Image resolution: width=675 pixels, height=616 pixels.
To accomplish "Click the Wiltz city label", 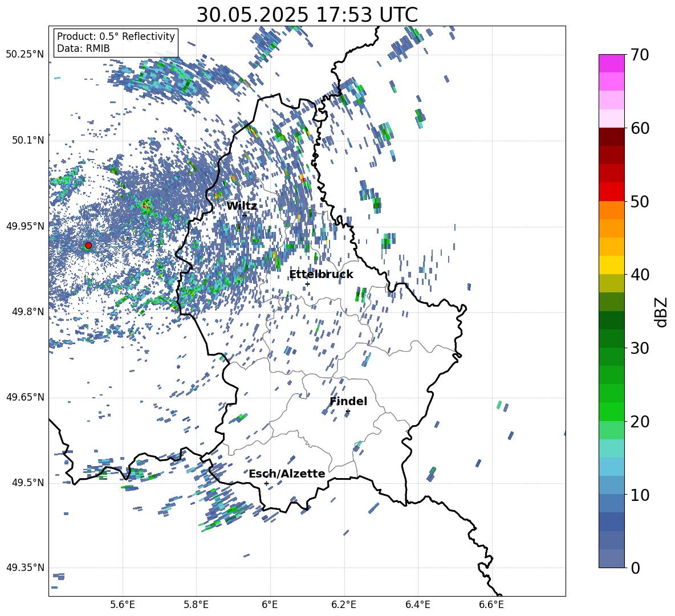I will [242, 206].
